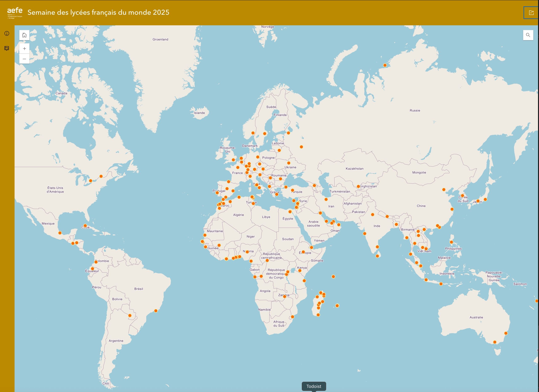Screen dimensions: 539x392
Task: Click the AEFE logo in the header
Action: pyautogui.click(x=15, y=13)
